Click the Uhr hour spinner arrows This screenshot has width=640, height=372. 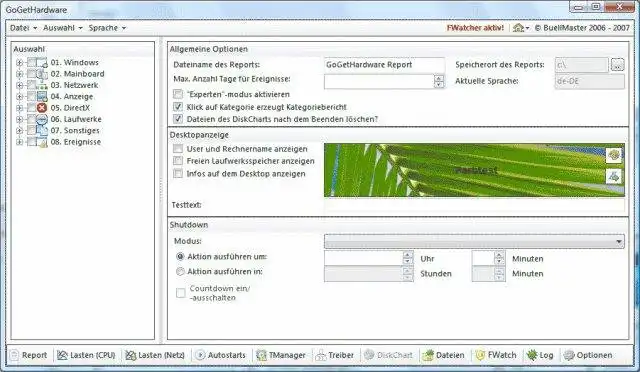pos(408,258)
